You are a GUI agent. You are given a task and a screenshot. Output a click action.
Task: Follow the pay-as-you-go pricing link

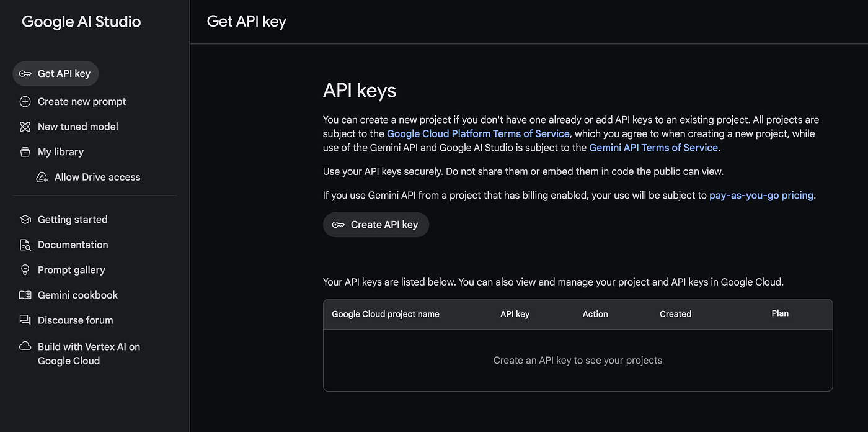click(x=761, y=195)
